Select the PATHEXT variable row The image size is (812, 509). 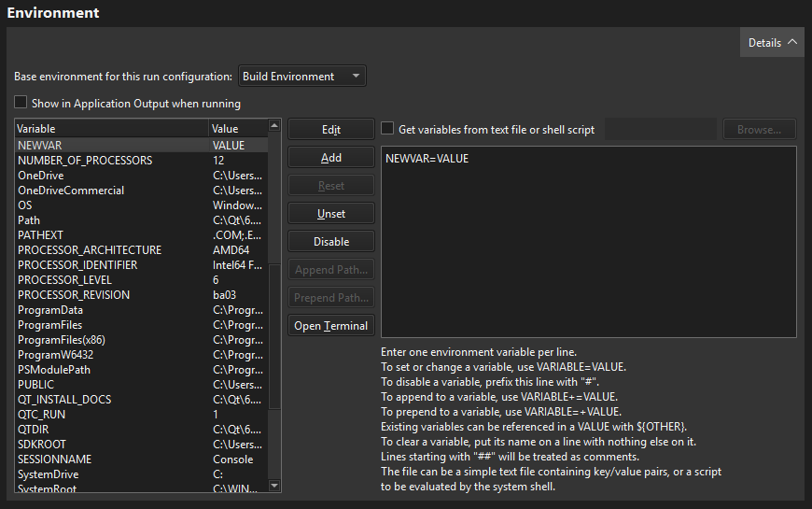click(141, 234)
